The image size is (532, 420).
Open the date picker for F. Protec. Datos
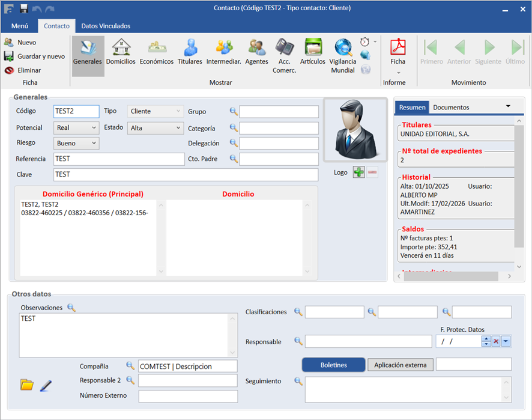coord(506,341)
